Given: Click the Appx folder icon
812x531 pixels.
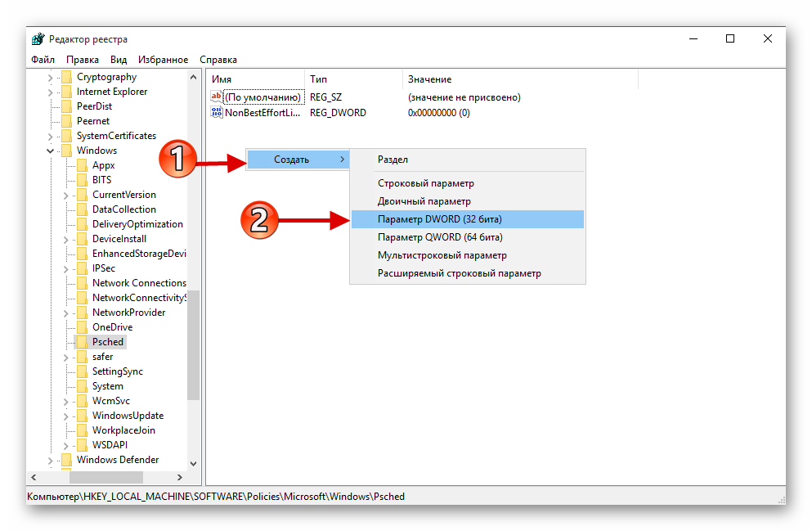Looking at the screenshot, I should coord(83,165).
